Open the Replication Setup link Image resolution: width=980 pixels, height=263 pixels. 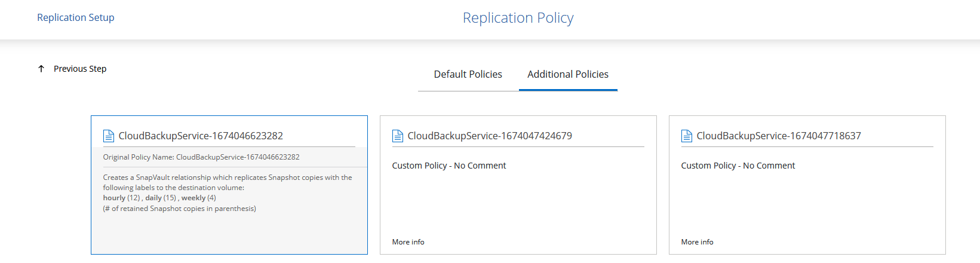(x=76, y=18)
